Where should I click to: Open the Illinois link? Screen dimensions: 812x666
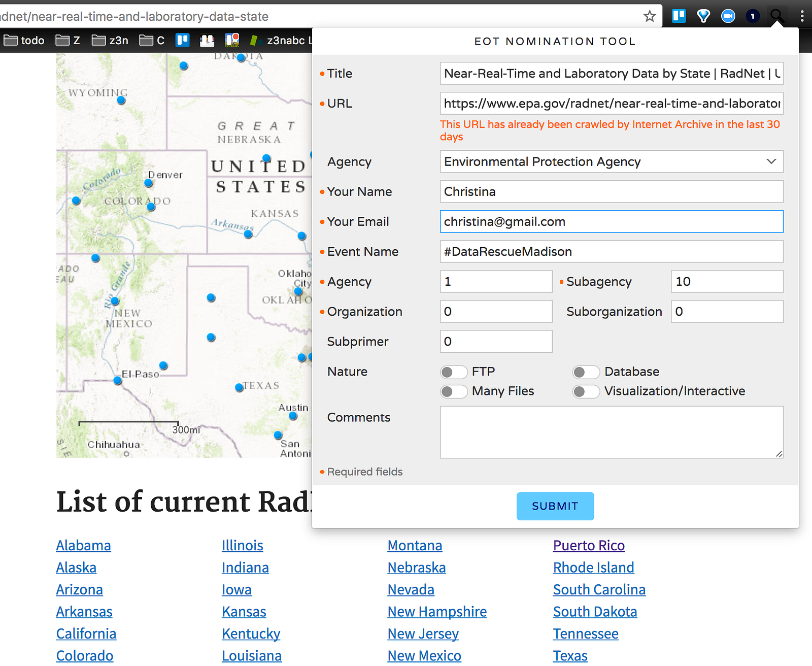click(x=243, y=546)
